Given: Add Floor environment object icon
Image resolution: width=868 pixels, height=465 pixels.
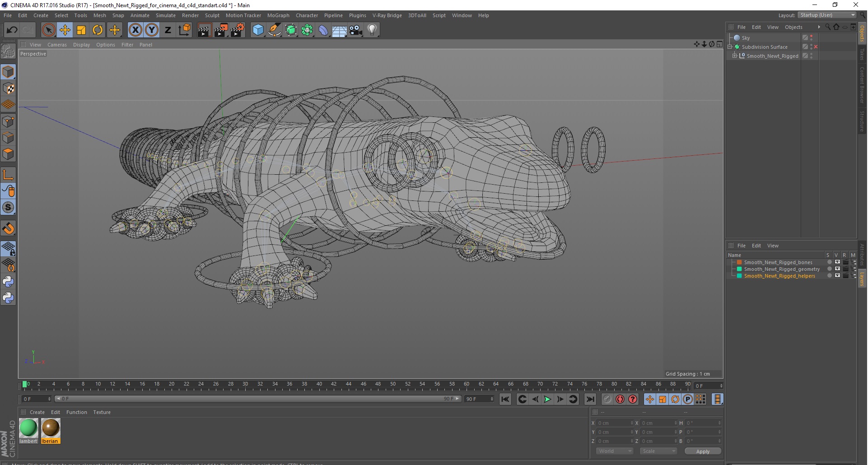Looking at the screenshot, I should tap(340, 30).
